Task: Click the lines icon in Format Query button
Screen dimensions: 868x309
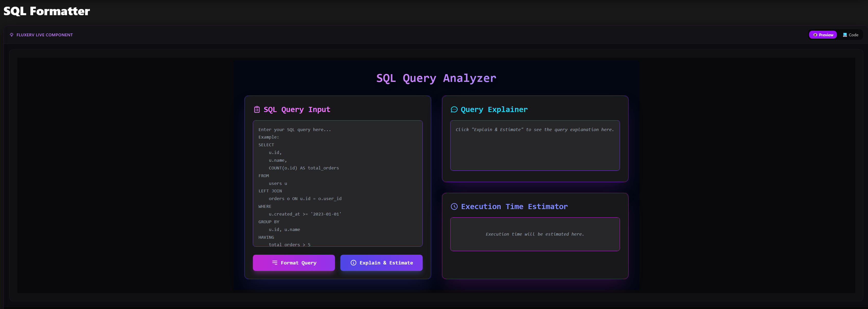Action: pos(274,263)
